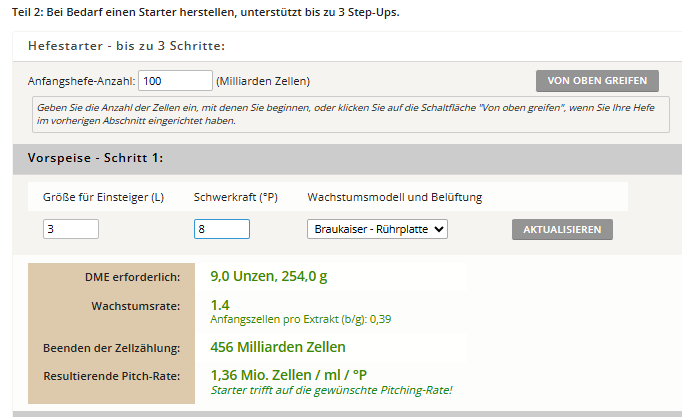Select the Schwerkraft (°P) input field
The height and width of the screenshot is (417, 682).
point(221,229)
